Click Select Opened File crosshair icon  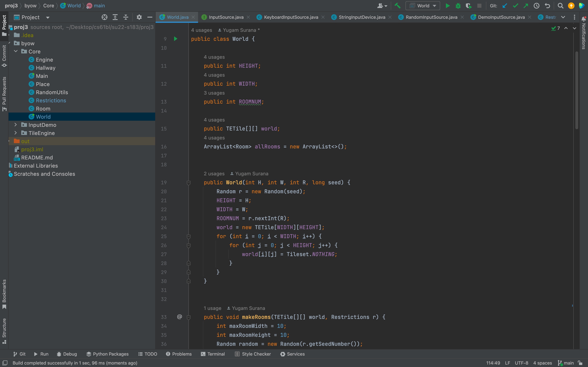[x=105, y=17]
